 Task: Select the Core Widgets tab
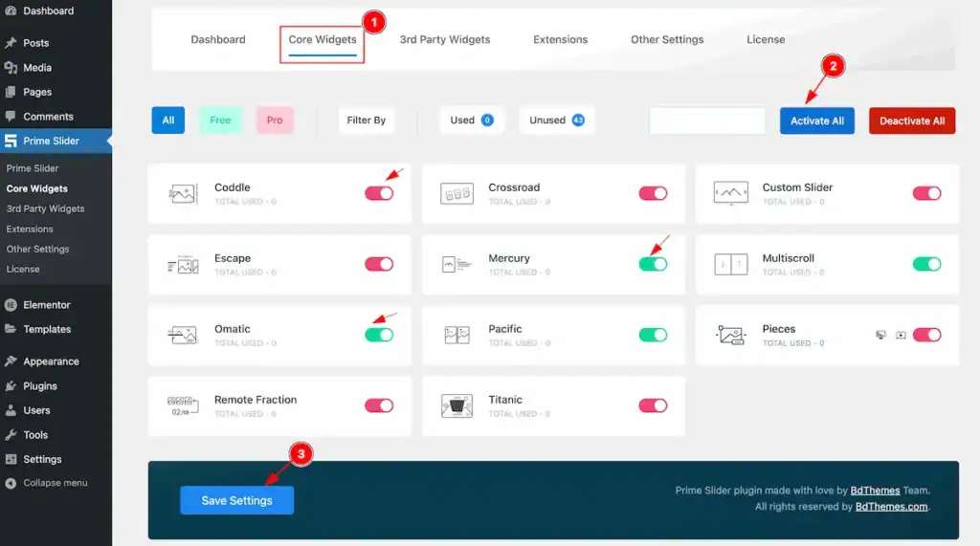[x=322, y=39]
